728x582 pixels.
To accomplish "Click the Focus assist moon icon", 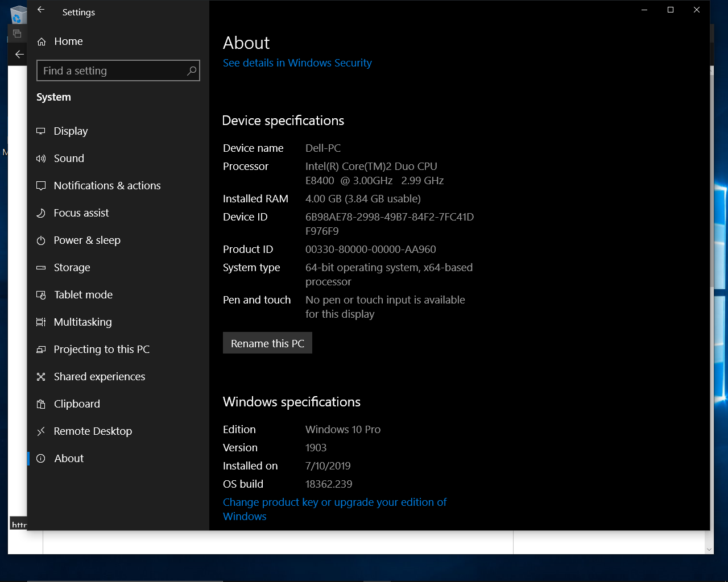I will pyautogui.click(x=41, y=213).
